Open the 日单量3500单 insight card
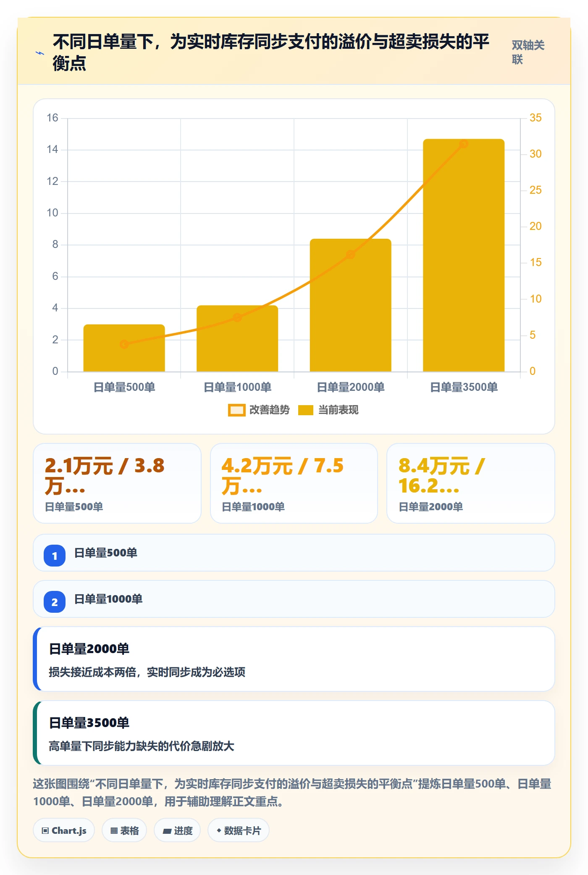The height and width of the screenshot is (875, 588). (294, 733)
